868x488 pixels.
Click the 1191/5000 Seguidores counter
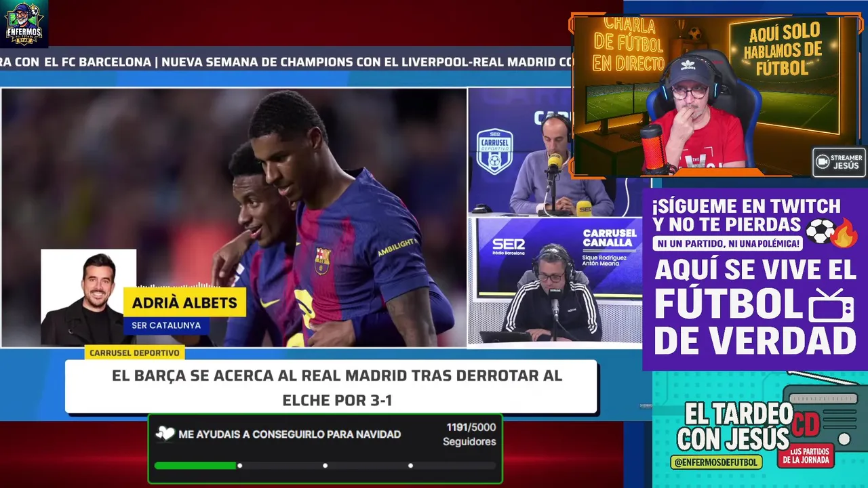pos(470,434)
